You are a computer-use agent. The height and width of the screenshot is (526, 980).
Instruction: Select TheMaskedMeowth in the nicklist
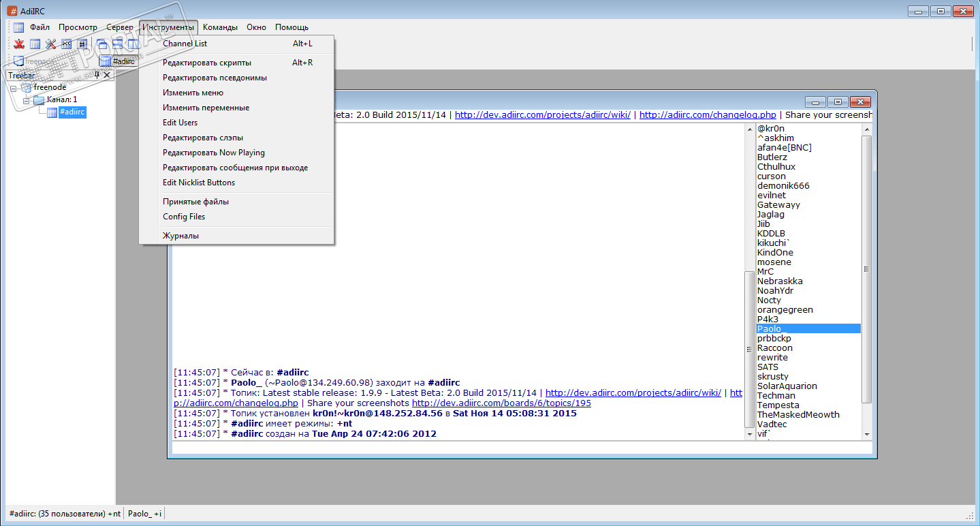tap(798, 414)
